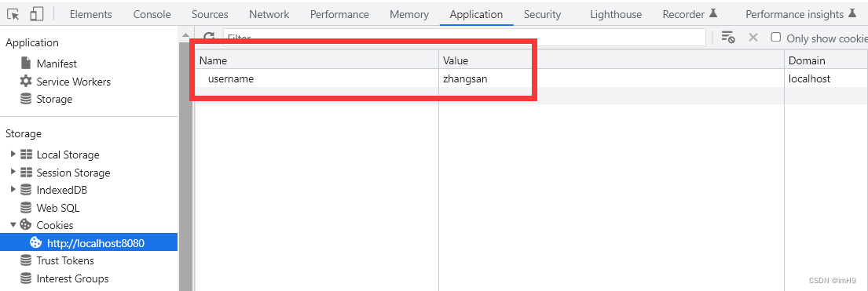This screenshot has width=868, height=291.
Task: Toggle the device toolbar icon
Action: pos(37,14)
